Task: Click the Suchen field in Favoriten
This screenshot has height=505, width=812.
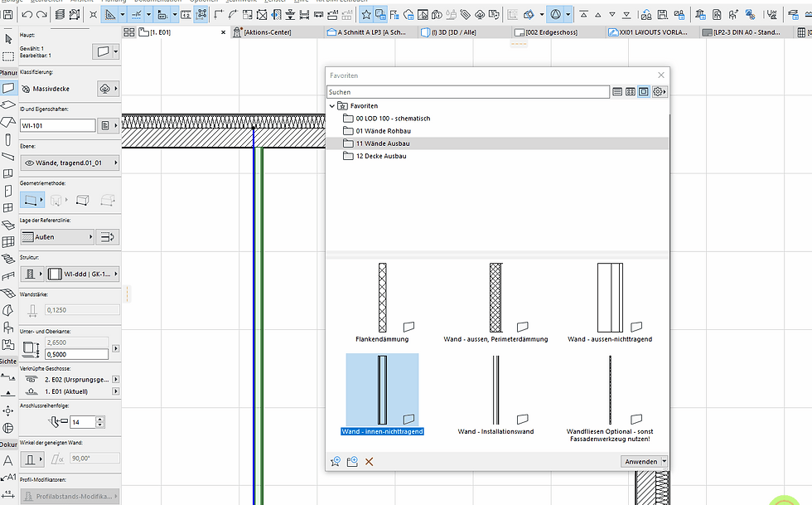Action: 468,92
